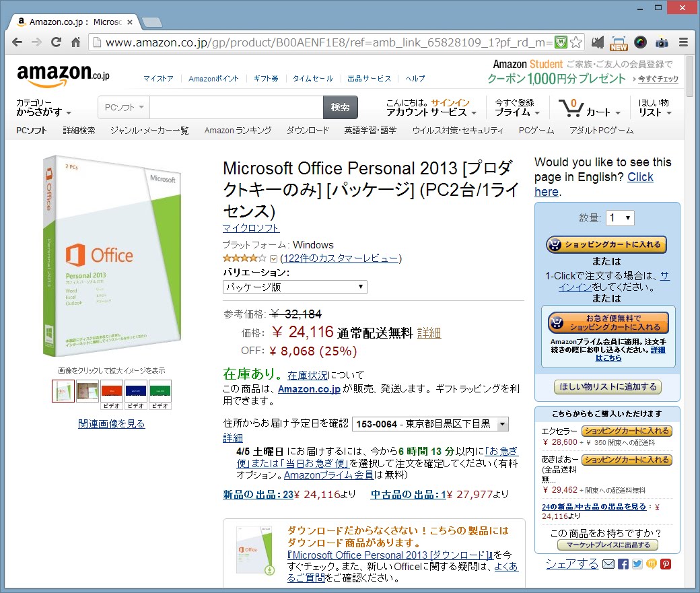Select the first product box thumbnail
This screenshot has height=593, width=700.
pos(63,390)
